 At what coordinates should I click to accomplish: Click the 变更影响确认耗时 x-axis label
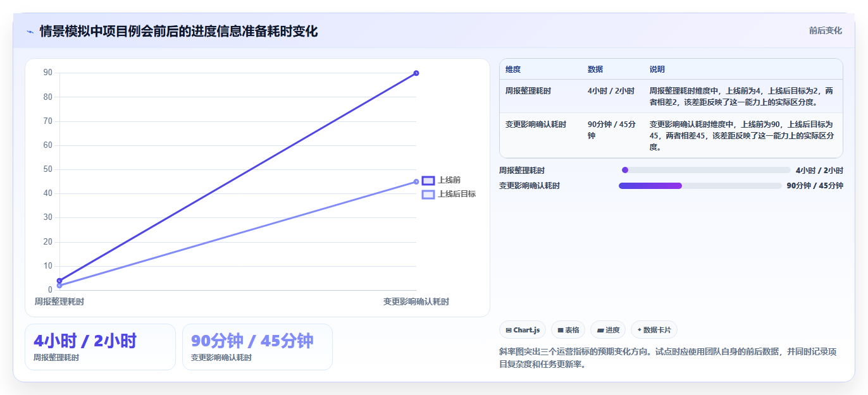click(x=416, y=301)
